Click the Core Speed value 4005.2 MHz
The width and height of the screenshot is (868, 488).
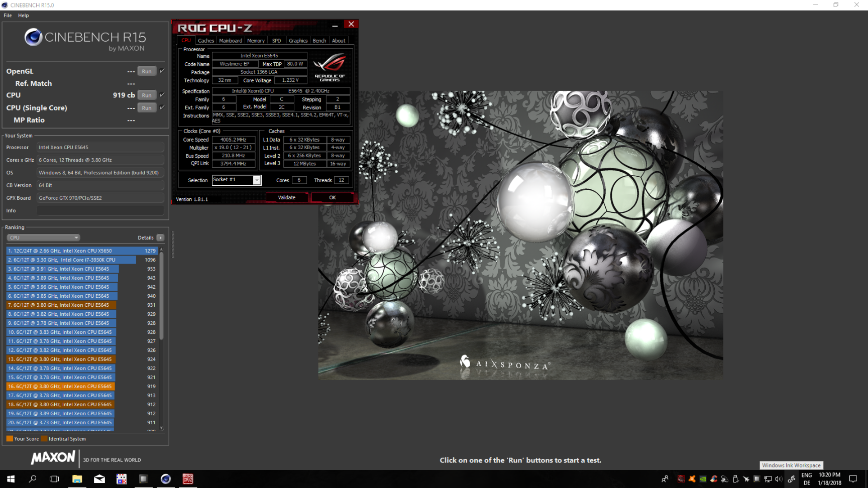(x=234, y=140)
